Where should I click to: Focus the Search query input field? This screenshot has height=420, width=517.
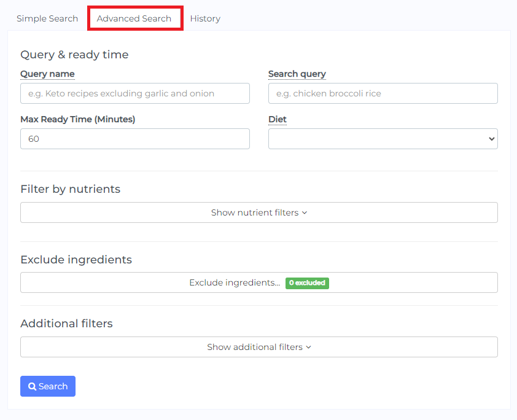[383, 93]
